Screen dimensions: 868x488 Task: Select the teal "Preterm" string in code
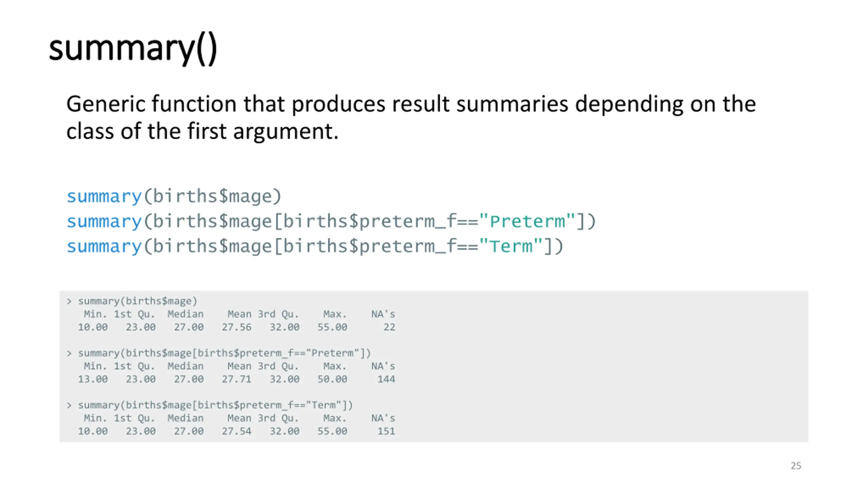(528, 221)
